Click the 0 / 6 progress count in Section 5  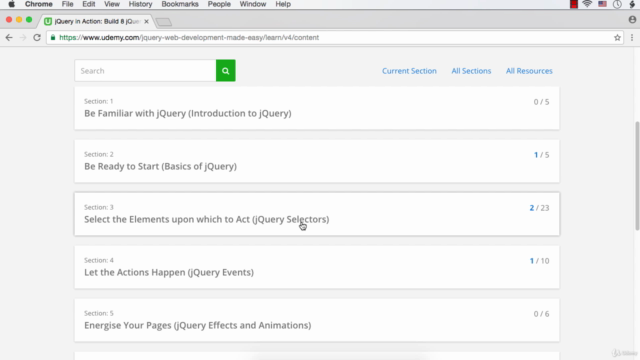[x=541, y=314]
